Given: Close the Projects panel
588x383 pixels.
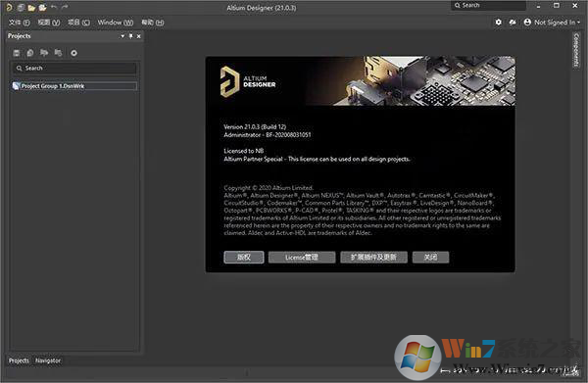Looking at the screenshot, I should point(139,36).
